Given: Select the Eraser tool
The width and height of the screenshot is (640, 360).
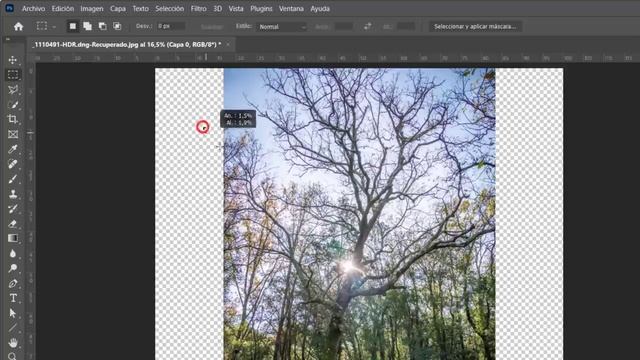Looking at the screenshot, I should point(13,223).
